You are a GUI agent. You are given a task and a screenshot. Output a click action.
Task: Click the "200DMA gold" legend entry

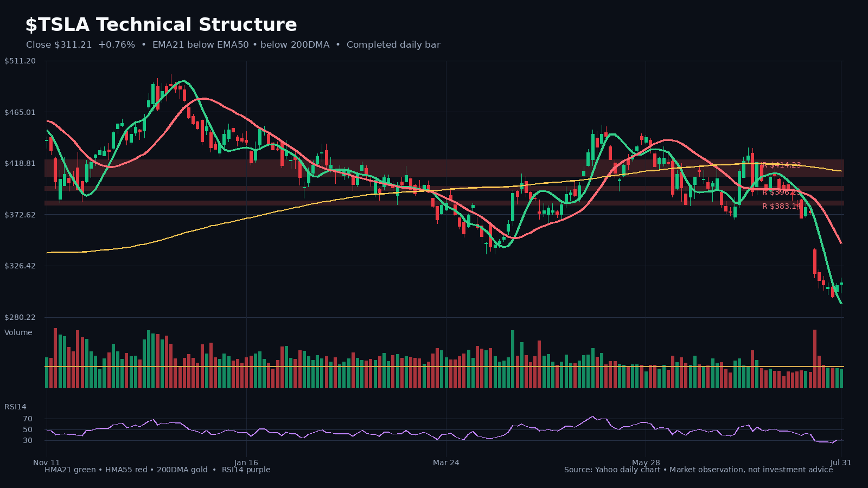[182, 470]
